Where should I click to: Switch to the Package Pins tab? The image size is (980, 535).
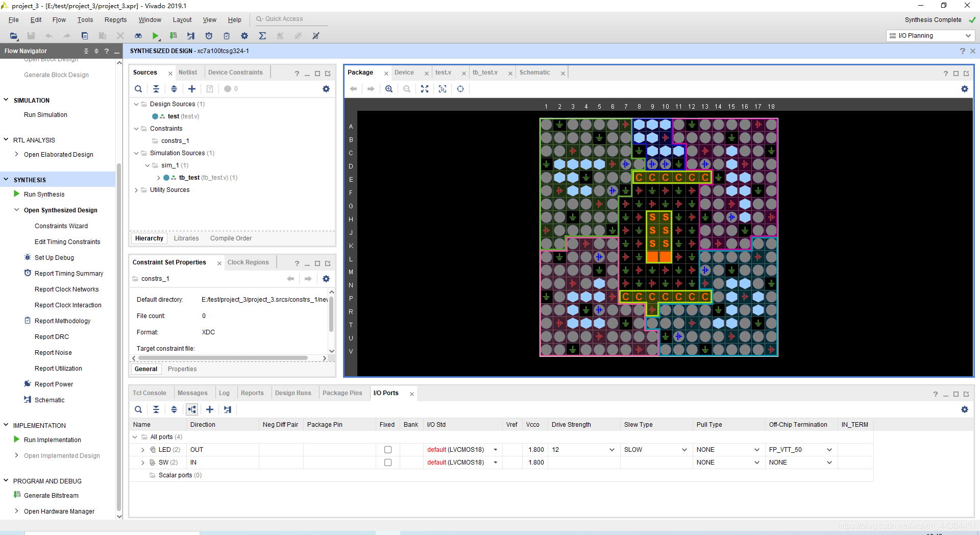(342, 393)
